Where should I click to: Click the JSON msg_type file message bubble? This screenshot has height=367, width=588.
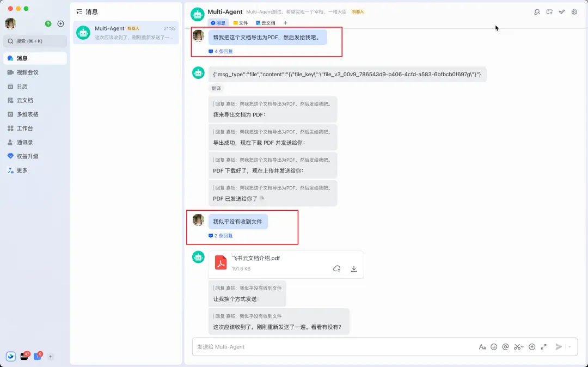[347, 74]
